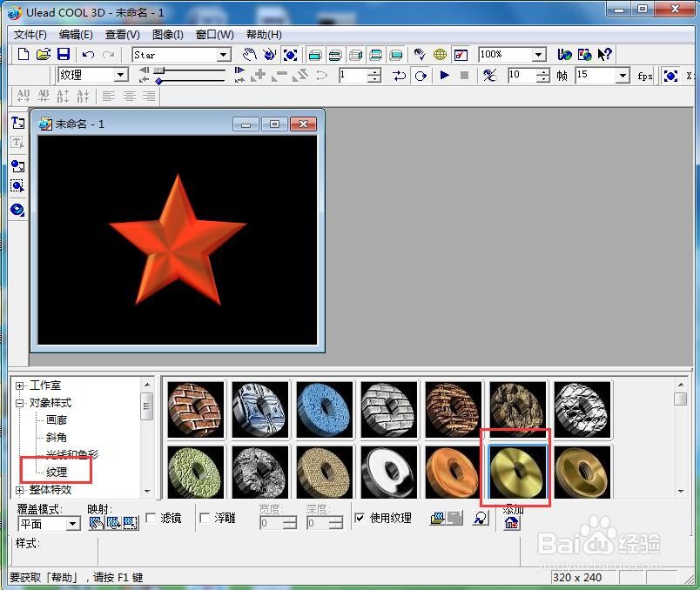Open a file using the folder icon

click(44, 55)
